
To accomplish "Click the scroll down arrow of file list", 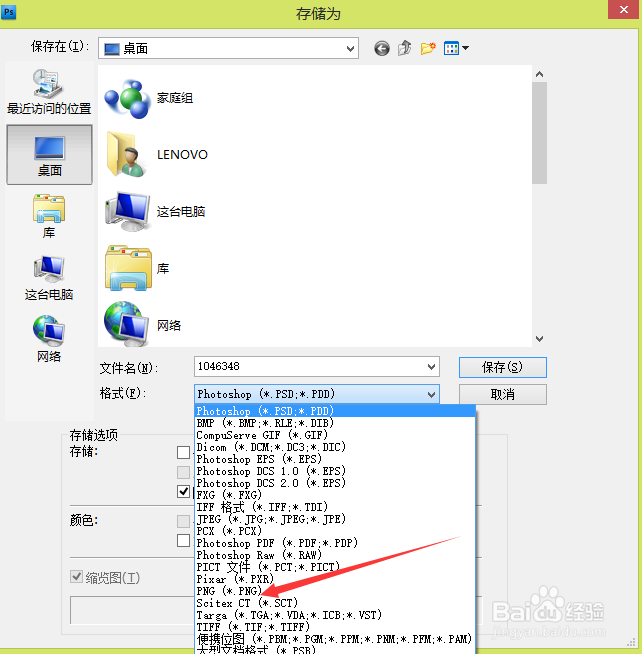I will coord(539,339).
